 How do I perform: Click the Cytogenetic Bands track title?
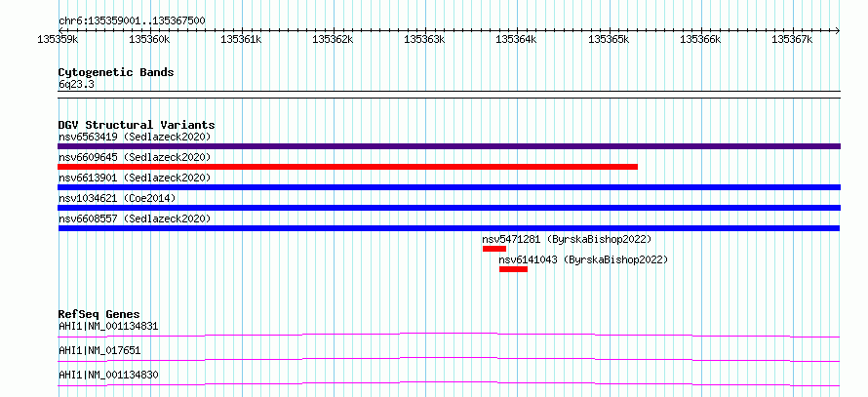click(x=116, y=72)
